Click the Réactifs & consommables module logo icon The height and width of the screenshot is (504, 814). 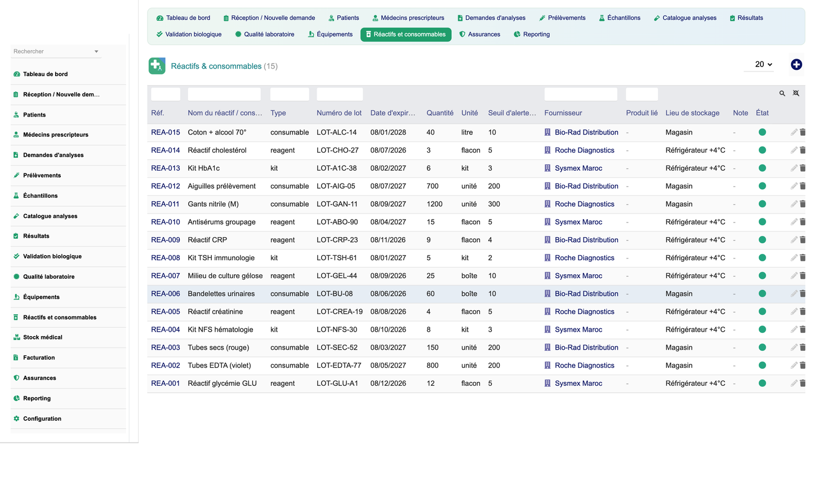click(x=157, y=66)
